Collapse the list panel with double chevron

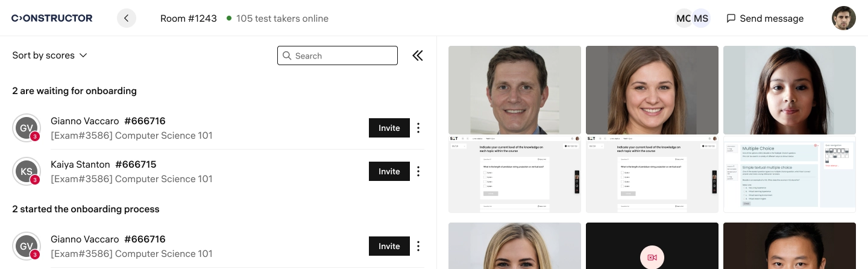click(418, 55)
